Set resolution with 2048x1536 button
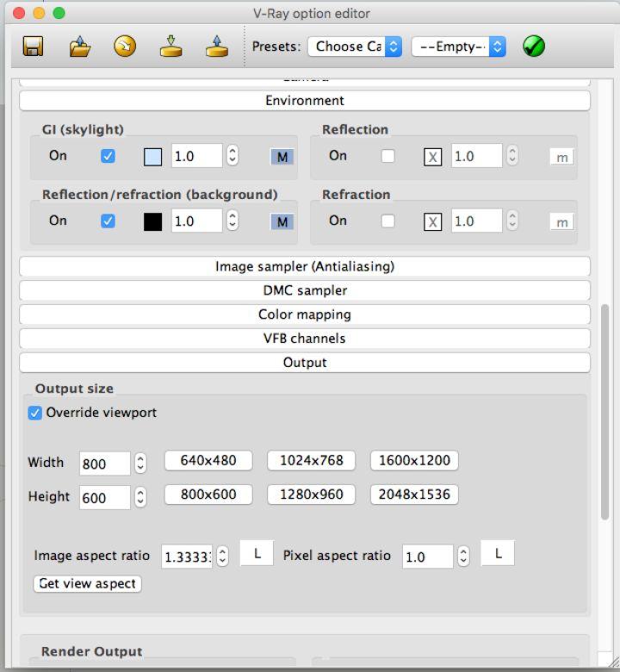 [414, 495]
